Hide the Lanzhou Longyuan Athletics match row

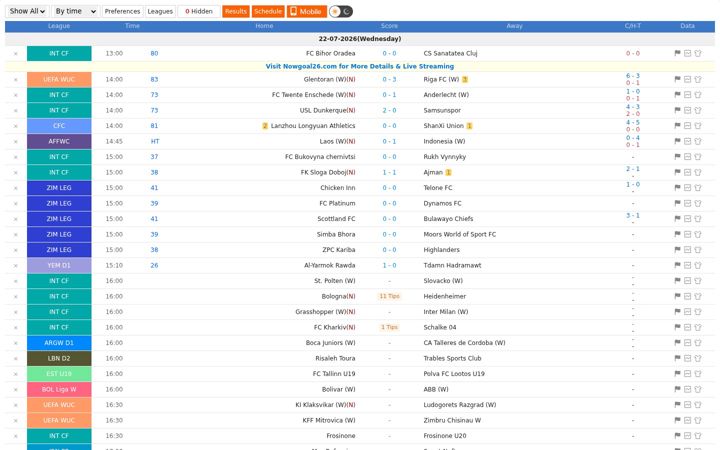pyautogui.click(x=16, y=126)
